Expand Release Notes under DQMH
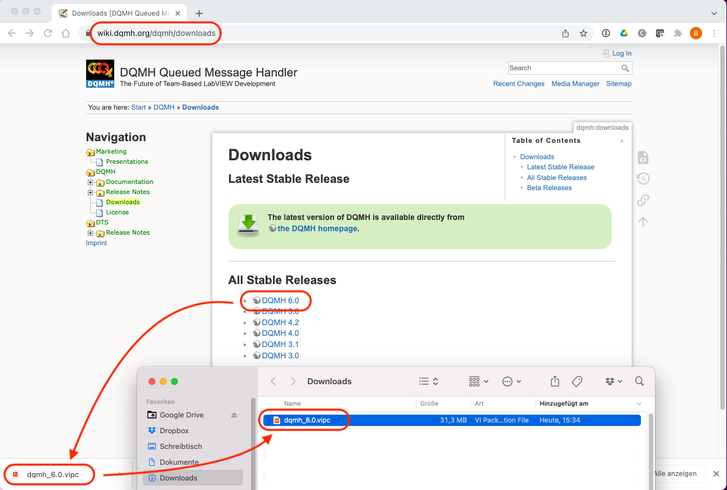The height and width of the screenshot is (490, 727). (x=90, y=192)
